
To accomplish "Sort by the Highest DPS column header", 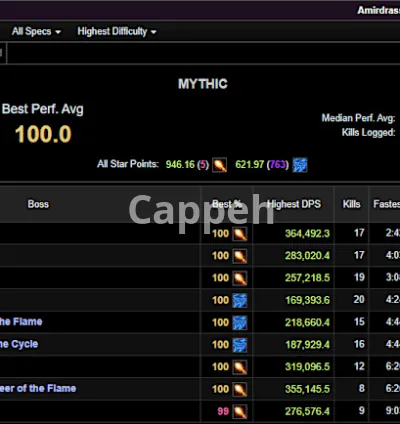I will 294,204.
